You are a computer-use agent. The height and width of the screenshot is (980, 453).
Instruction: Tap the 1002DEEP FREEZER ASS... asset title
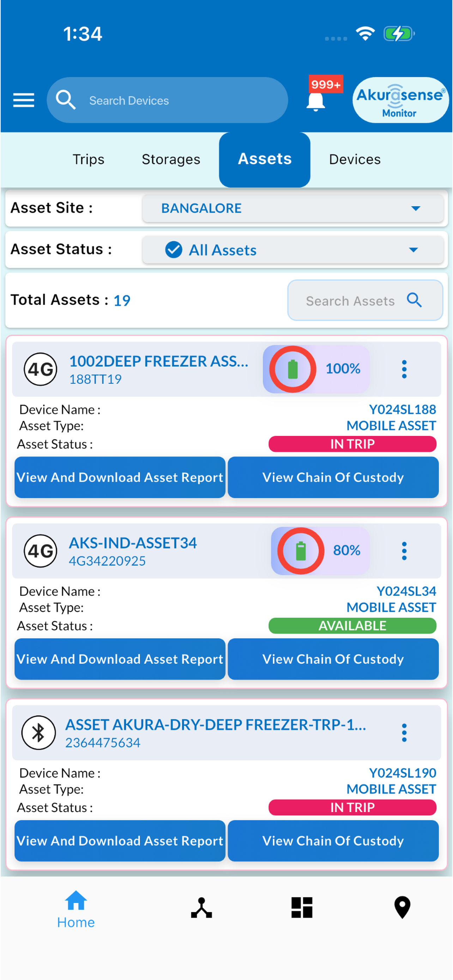[x=159, y=361]
